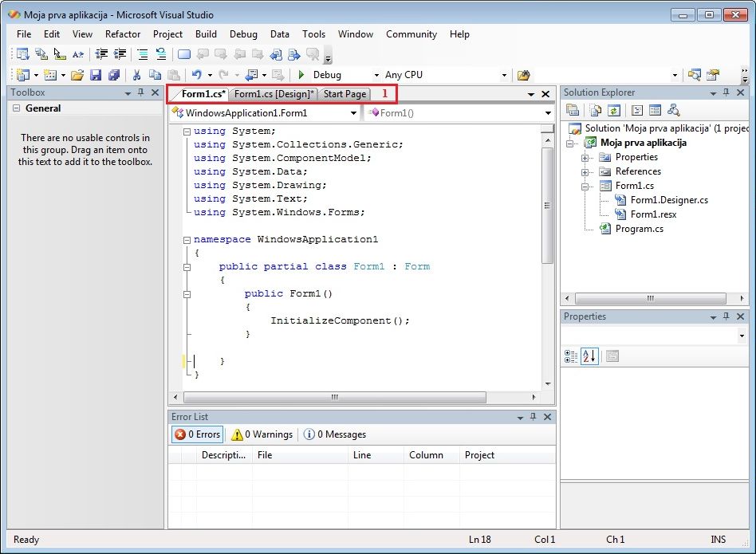The width and height of the screenshot is (756, 554).
Task: Click Display an Object Member List icon
Action: [x=22, y=54]
